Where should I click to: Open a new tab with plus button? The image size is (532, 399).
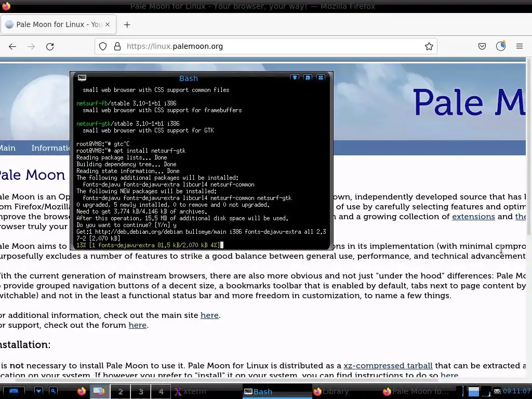127,25
